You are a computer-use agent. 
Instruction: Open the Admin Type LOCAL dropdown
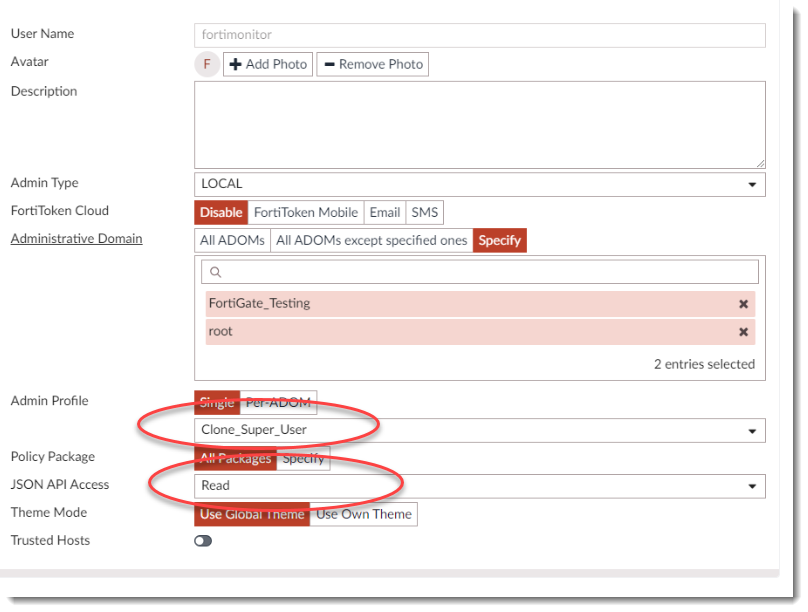coord(480,184)
